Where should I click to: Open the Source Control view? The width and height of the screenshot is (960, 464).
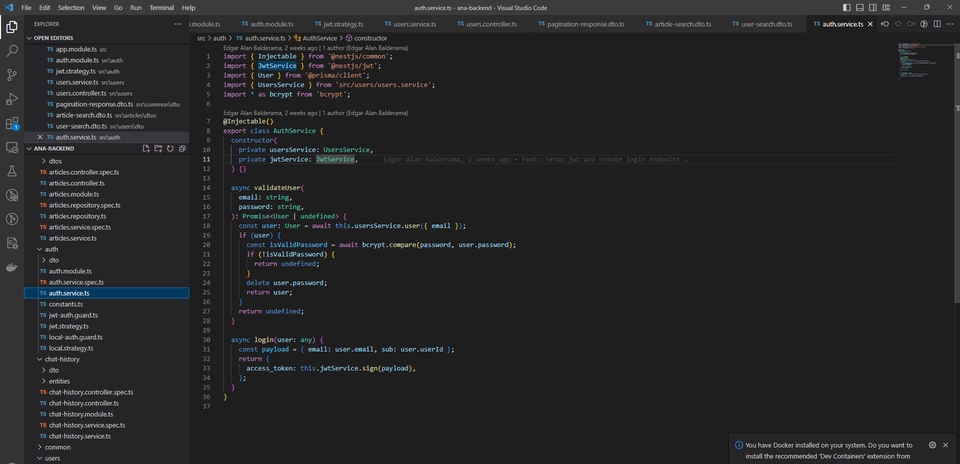click(12, 75)
